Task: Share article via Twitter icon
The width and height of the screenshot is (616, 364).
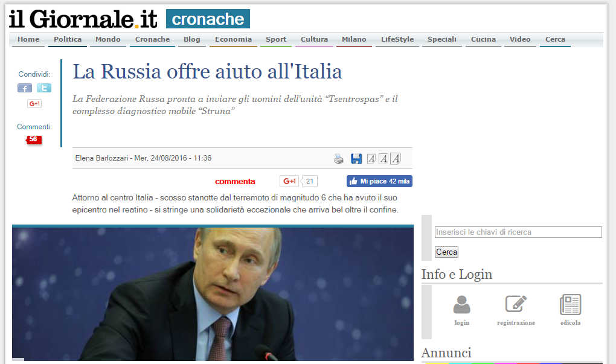Action: click(x=44, y=88)
